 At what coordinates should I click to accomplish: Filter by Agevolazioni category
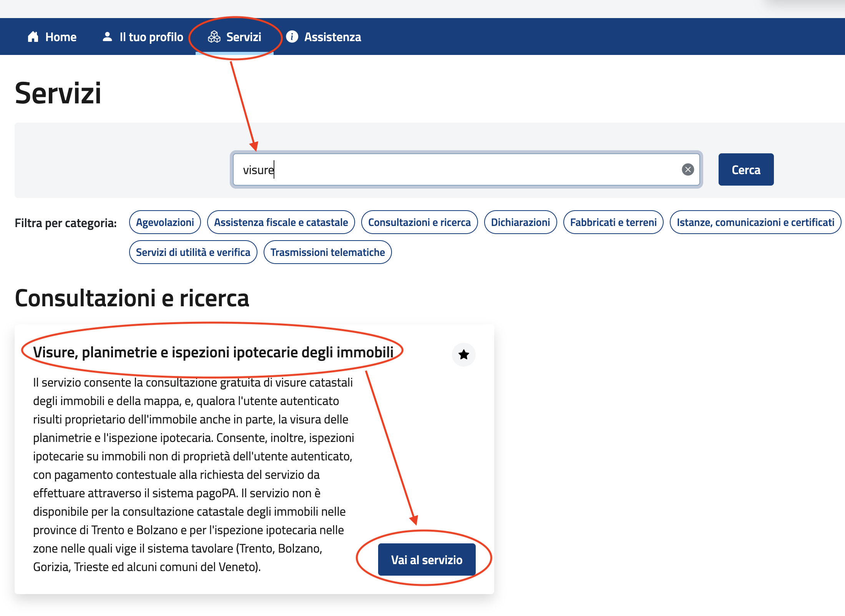[165, 222]
